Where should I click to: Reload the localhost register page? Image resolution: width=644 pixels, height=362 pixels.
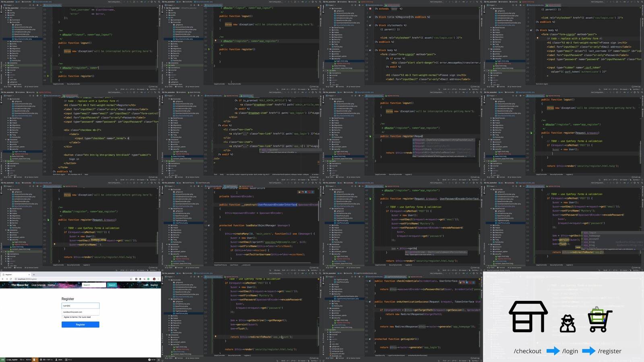(x=10, y=279)
